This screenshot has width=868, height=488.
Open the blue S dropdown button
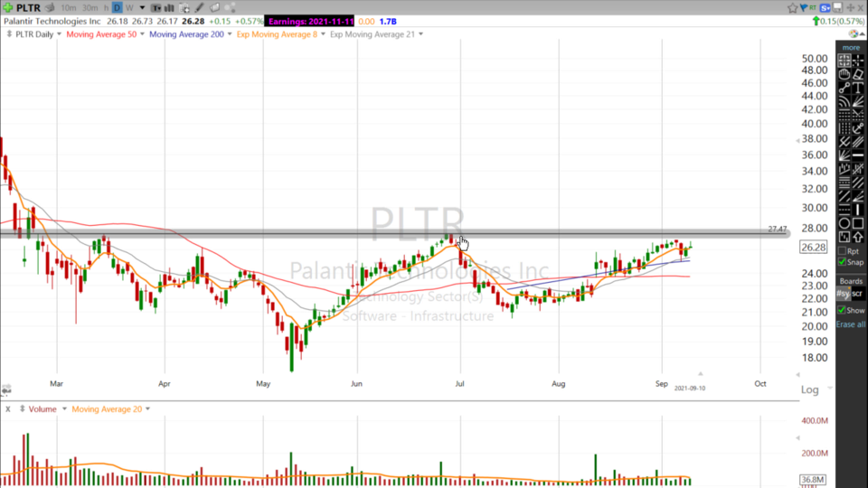coord(826,8)
